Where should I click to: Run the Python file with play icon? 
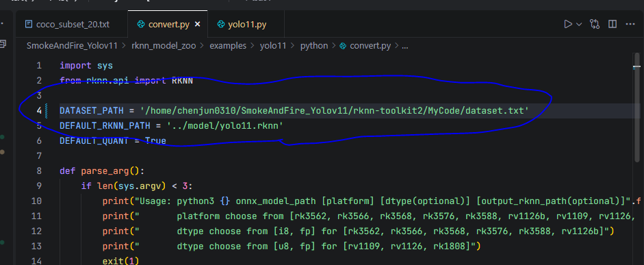coord(568,24)
